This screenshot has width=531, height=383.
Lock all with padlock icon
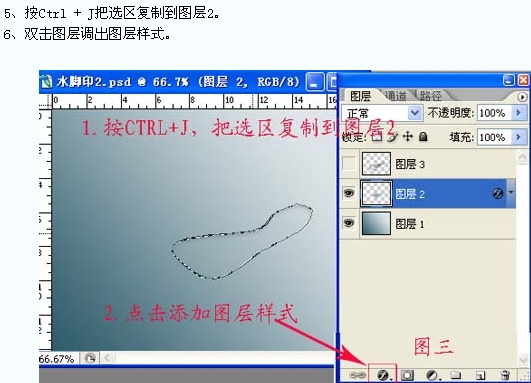pyautogui.click(x=423, y=136)
